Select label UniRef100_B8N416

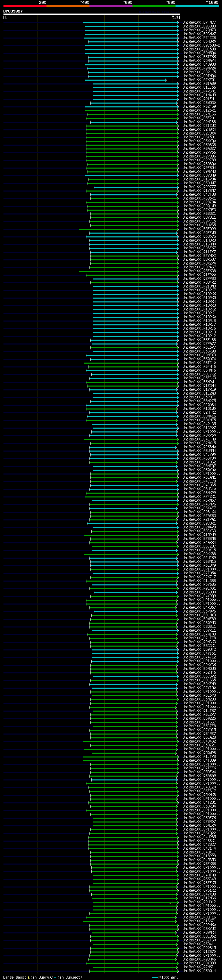coord(199,416)
